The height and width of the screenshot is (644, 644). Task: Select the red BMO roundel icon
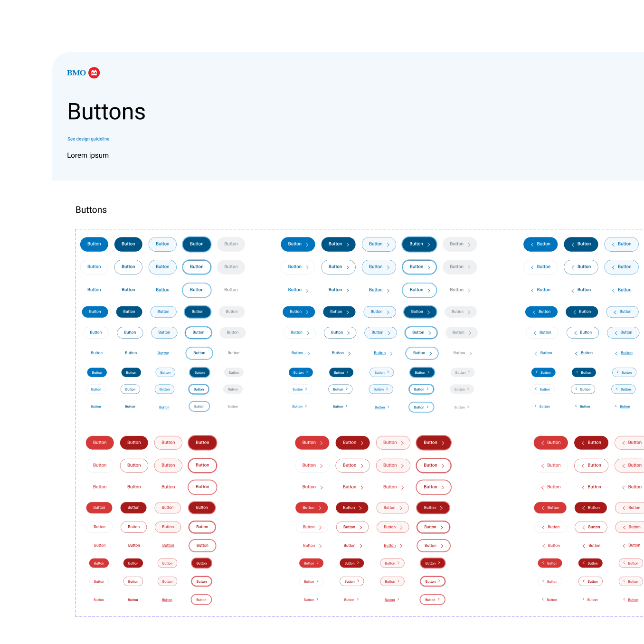[94, 73]
